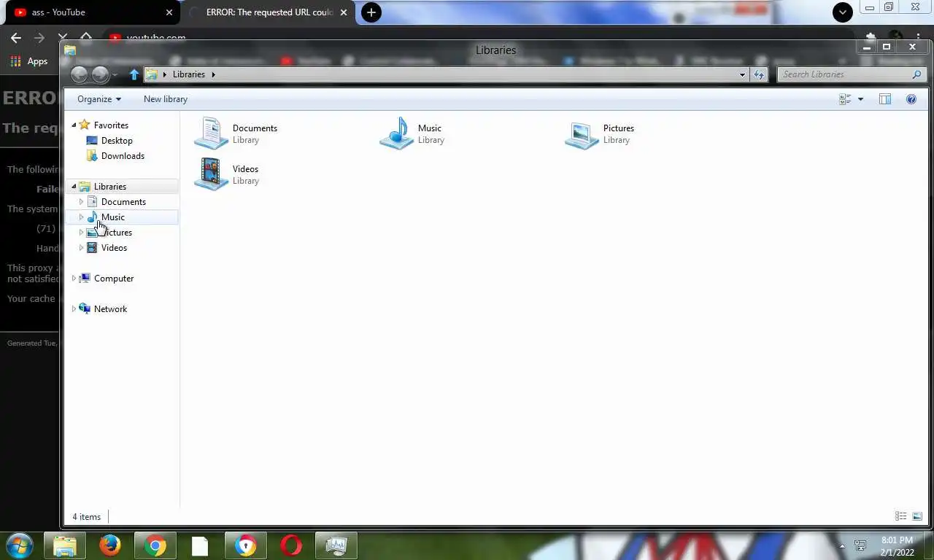The height and width of the screenshot is (560, 934).
Task: Select Desktop under Favorites
Action: point(117,141)
